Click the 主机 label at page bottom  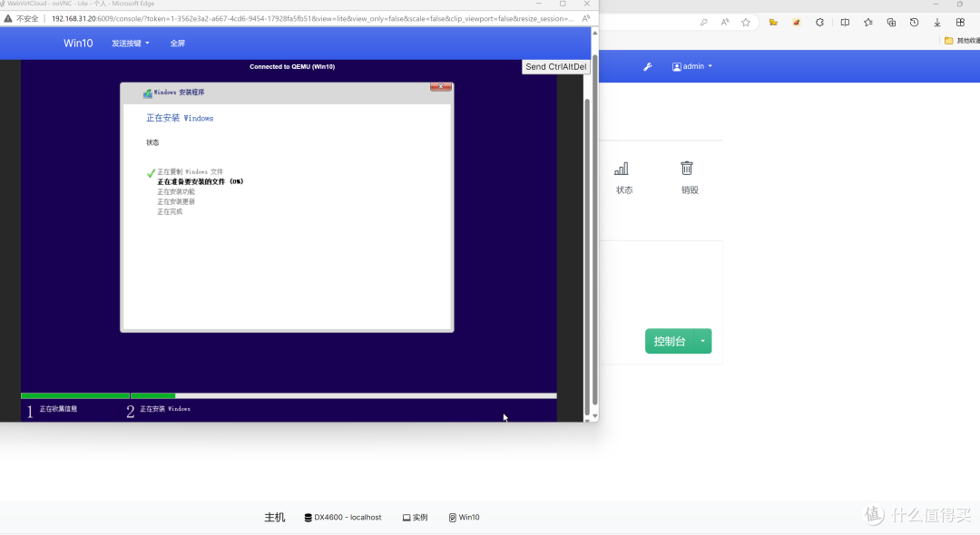(274, 518)
